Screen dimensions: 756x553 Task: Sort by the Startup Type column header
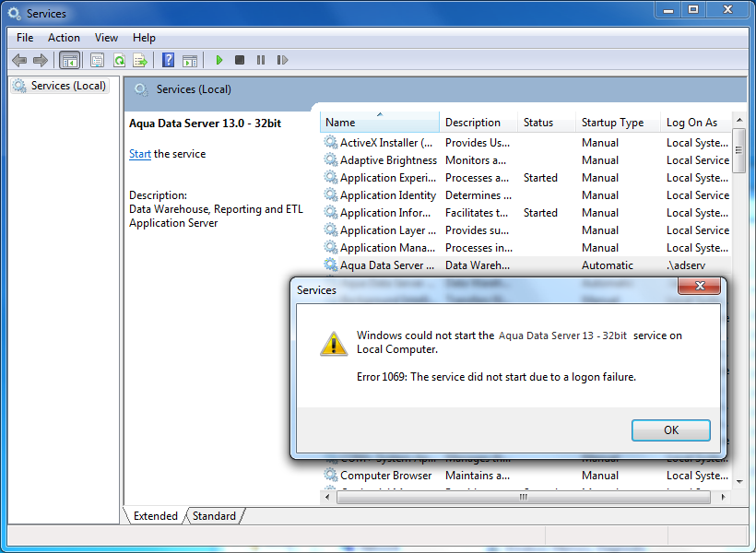(618, 123)
